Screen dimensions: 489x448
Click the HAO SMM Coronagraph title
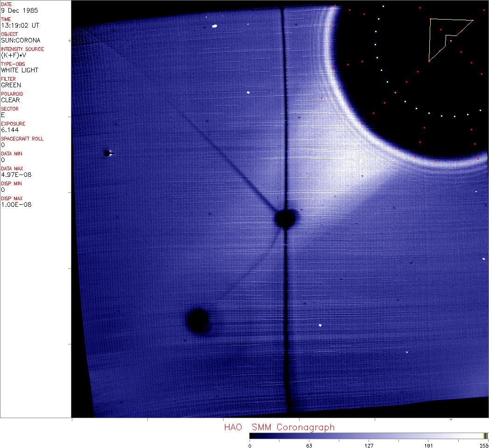279,427
